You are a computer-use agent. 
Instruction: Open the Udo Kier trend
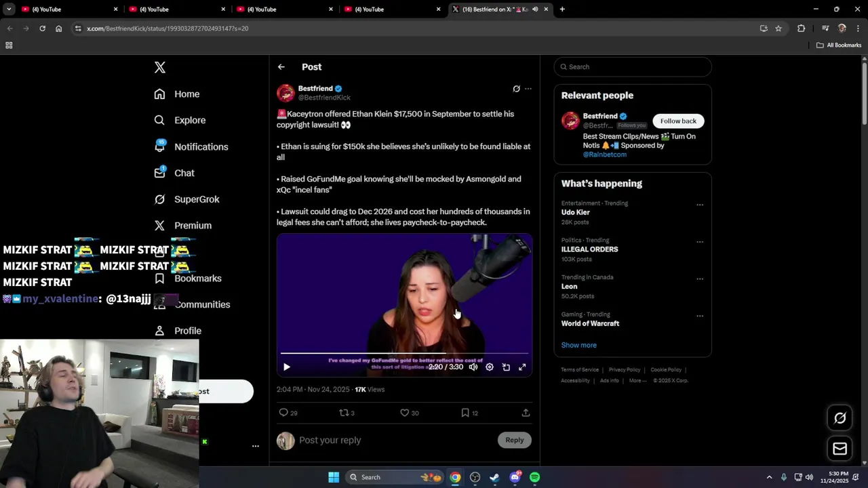[576, 212]
